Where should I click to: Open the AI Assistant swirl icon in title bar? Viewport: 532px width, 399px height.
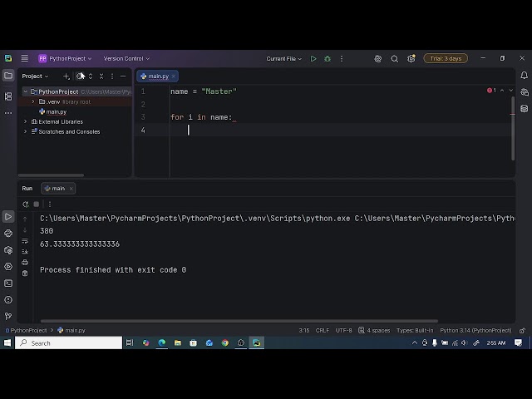[x=377, y=59]
